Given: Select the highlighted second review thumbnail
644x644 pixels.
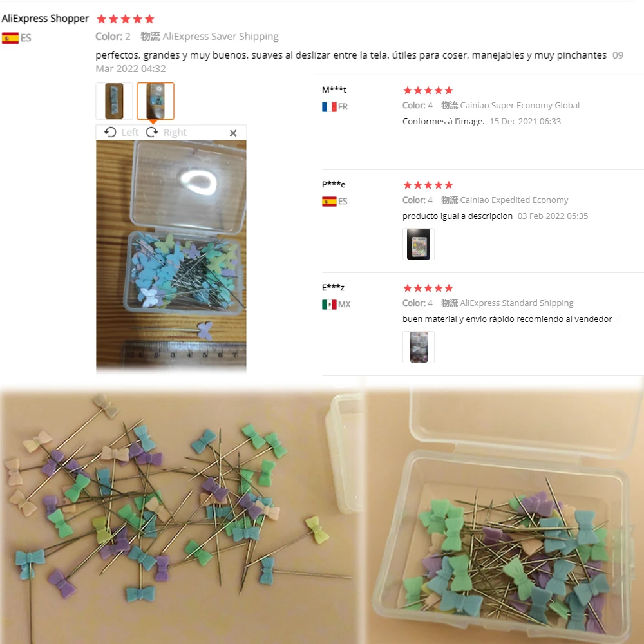Looking at the screenshot, I should [155, 101].
